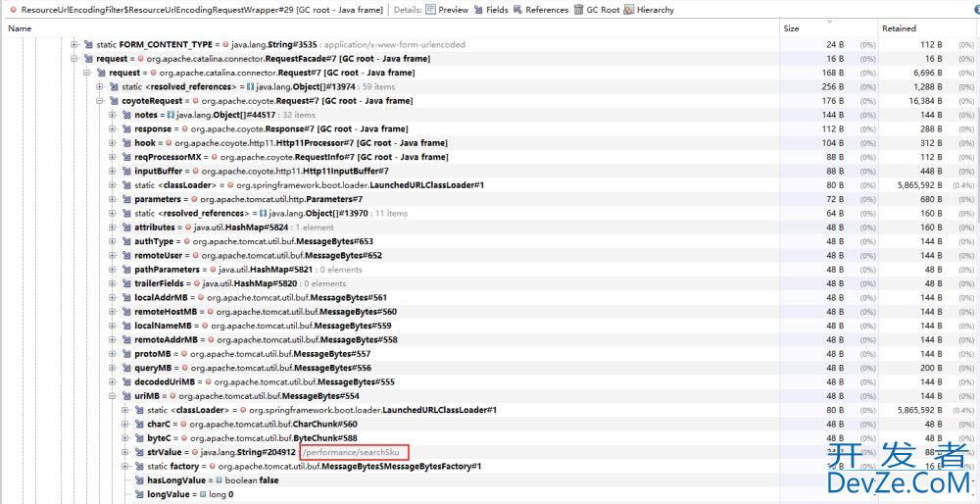Click the GC Root trash icon
Image resolution: width=980 pixels, height=504 pixels.
click(578, 10)
